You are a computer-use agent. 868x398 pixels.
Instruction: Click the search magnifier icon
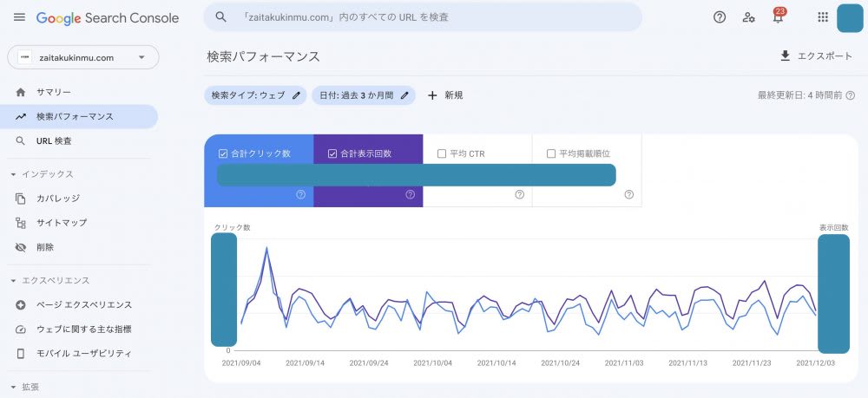[x=220, y=17]
